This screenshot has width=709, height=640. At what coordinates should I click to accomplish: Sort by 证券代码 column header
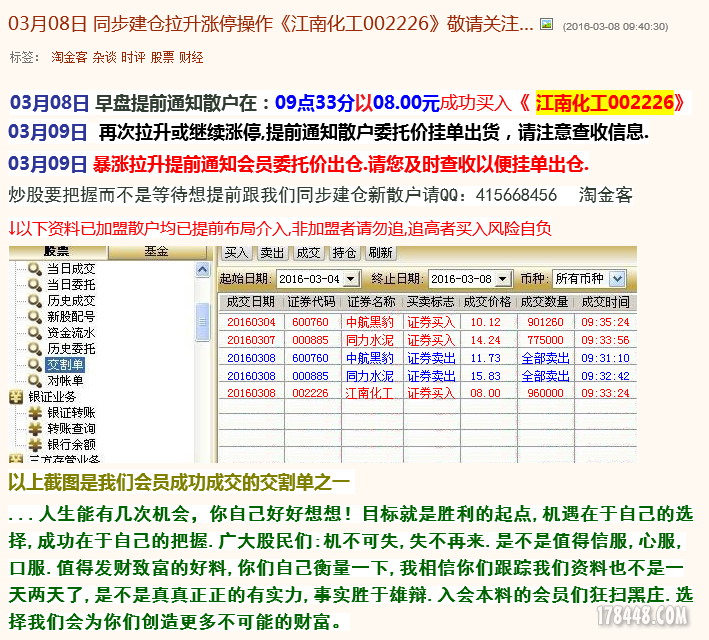[x=312, y=302]
